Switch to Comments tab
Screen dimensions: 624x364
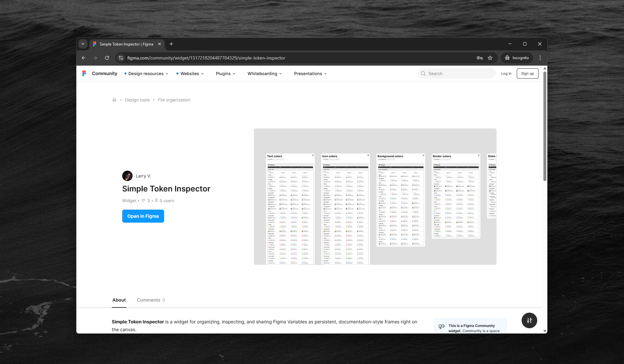click(x=151, y=300)
